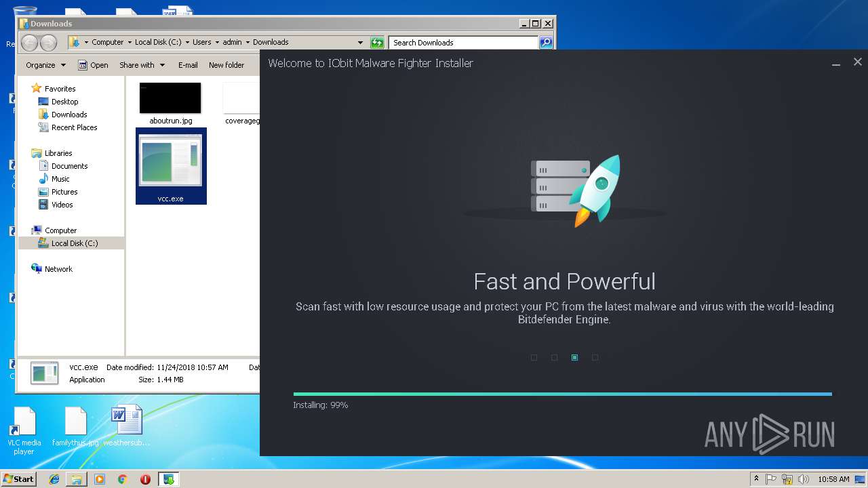Click admin breadcrumb segment
868x488 pixels.
[232, 42]
